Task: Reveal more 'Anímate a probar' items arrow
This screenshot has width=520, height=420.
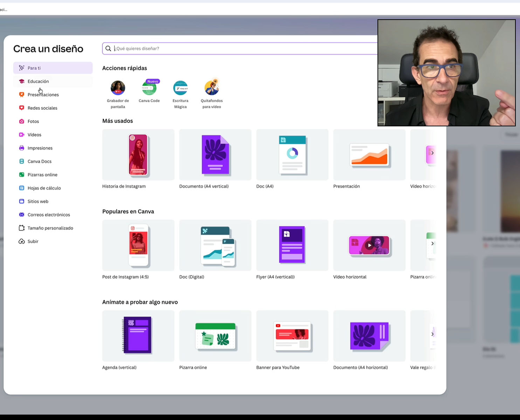Action: click(x=432, y=334)
